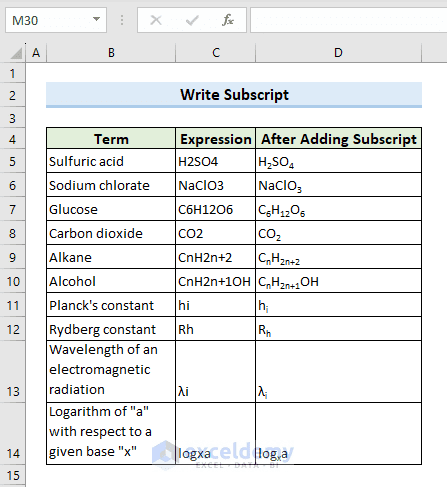Select column C header
The image size is (447, 487).
tap(216, 53)
